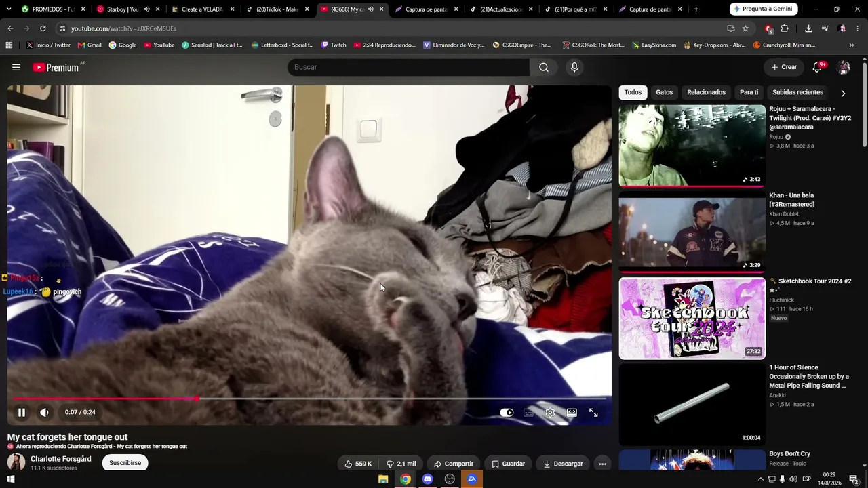Mute the playing My cat YouTube tab
The height and width of the screenshot is (488, 868).
(x=370, y=9)
